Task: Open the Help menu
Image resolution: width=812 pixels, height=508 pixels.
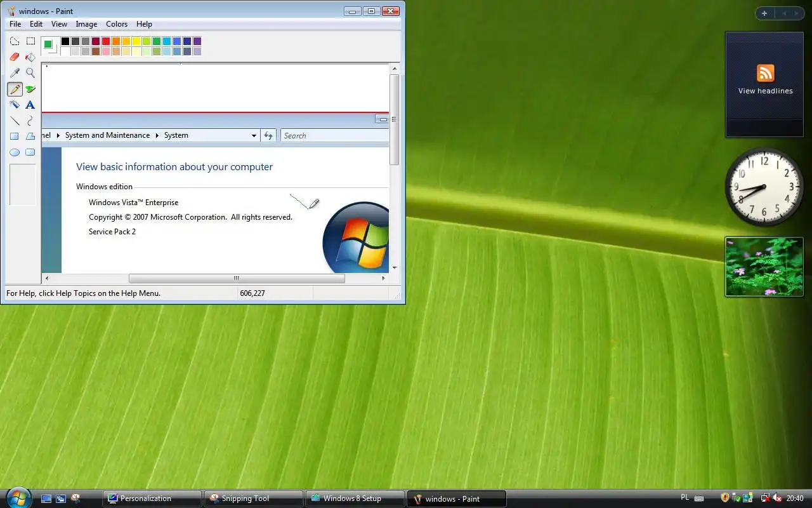Action: [144, 24]
